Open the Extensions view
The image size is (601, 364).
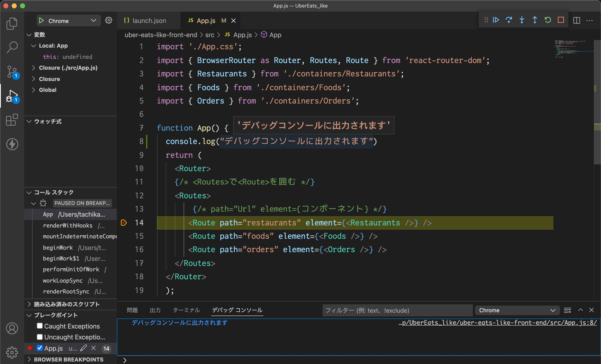tap(12, 120)
